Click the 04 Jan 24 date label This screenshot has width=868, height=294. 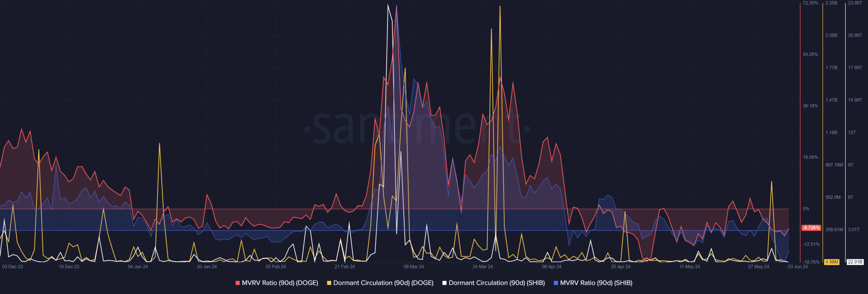pos(138,267)
